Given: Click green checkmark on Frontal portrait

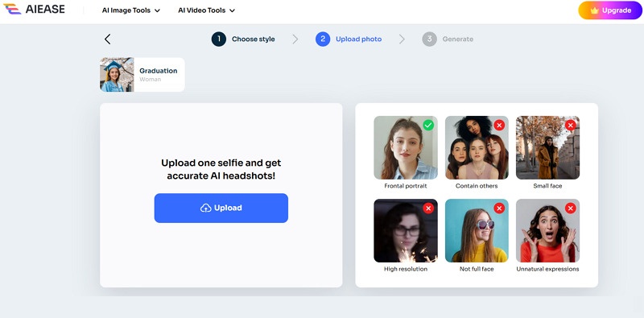Looking at the screenshot, I should (x=428, y=125).
